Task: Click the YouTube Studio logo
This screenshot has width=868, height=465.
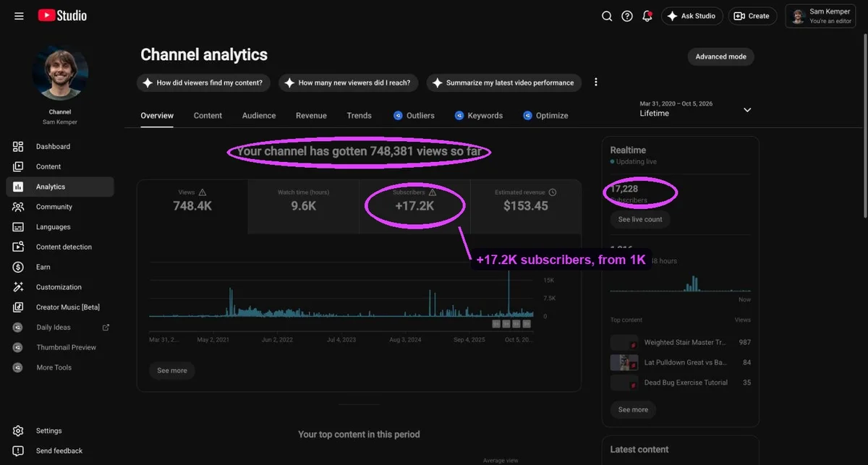Action: click(62, 15)
